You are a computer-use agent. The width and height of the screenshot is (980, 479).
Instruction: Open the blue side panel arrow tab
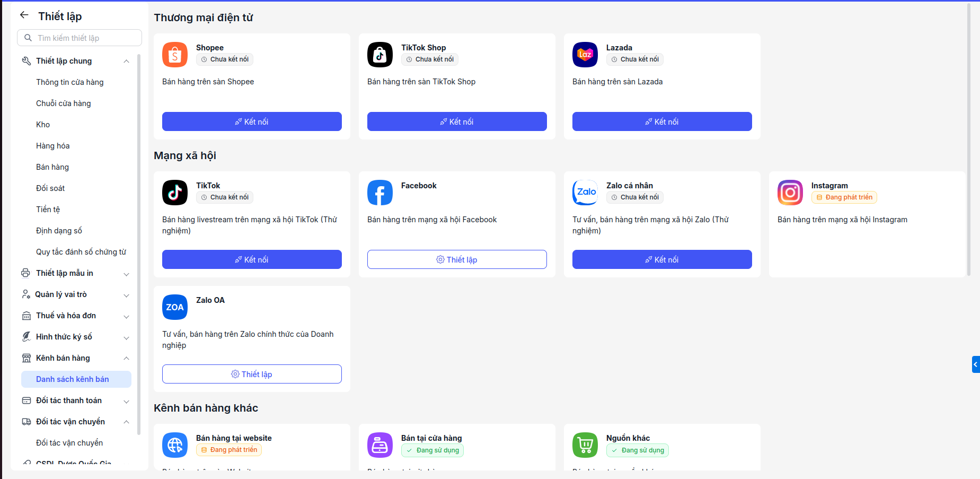click(976, 364)
